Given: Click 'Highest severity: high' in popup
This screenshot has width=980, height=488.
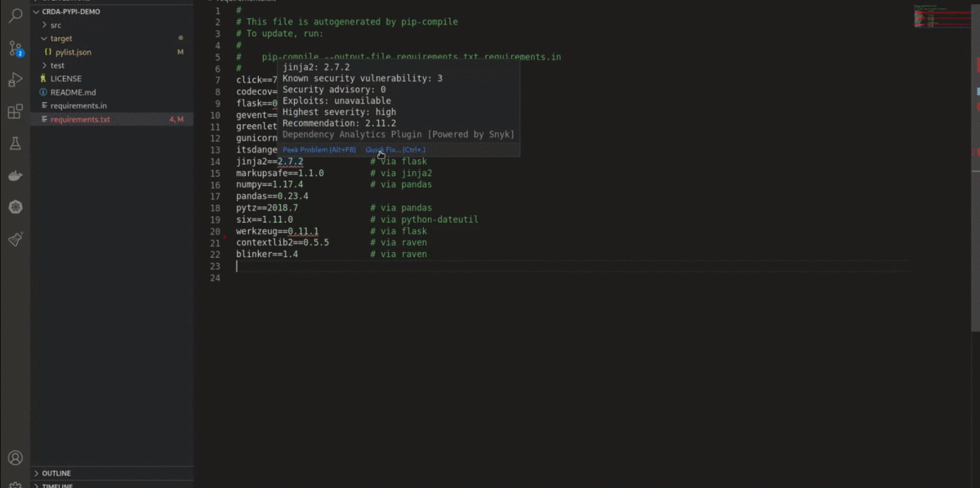Looking at the screenshot, I should point(340,112).
